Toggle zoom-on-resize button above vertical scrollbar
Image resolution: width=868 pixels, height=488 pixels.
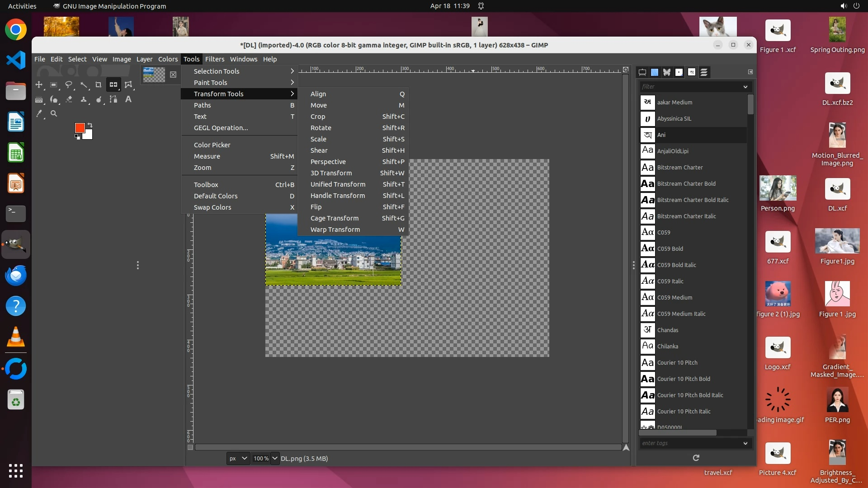click(626, 70)
